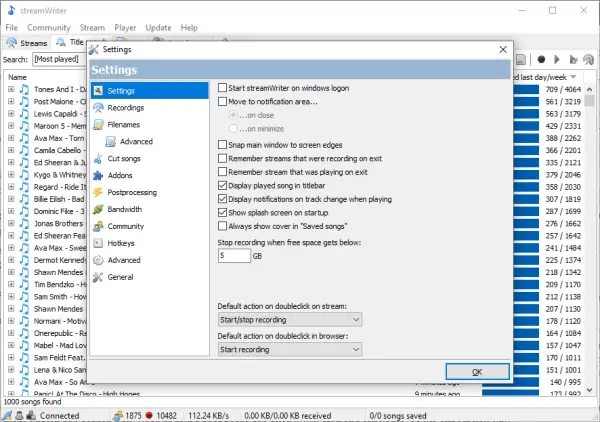The width and height of the screenshot is (600, 422).
Task: Open Postprocessing lightning icon
Action: pyautogui.click(x=98, y=192)
